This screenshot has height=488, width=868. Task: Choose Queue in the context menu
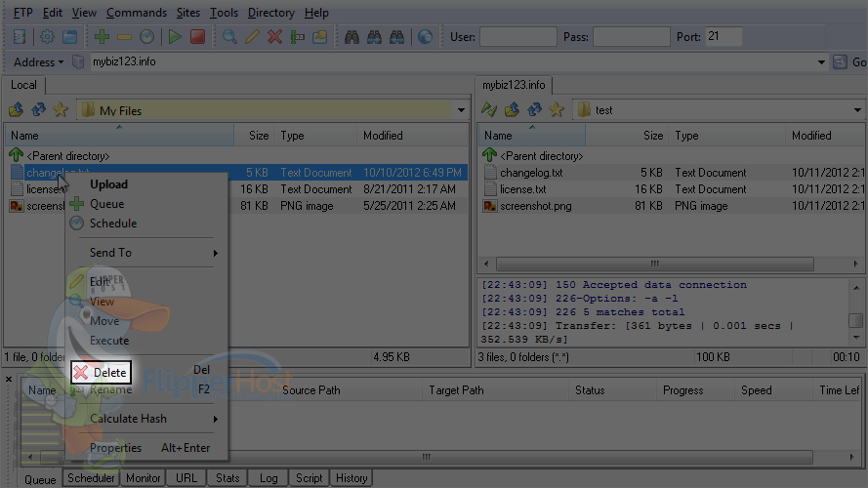click(x=146, y=204)
